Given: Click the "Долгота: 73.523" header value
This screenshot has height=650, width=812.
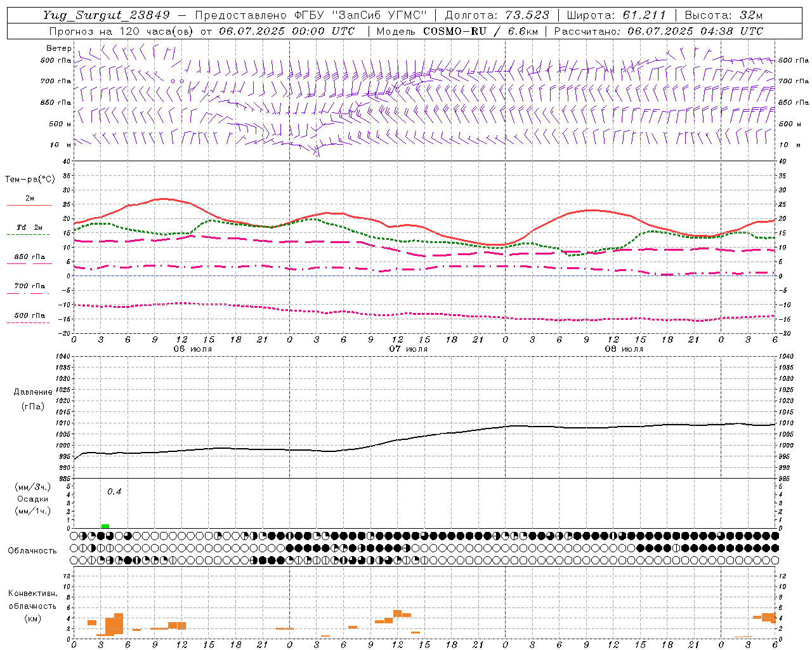Looking at the screenshot, I should tap(497, 15).
